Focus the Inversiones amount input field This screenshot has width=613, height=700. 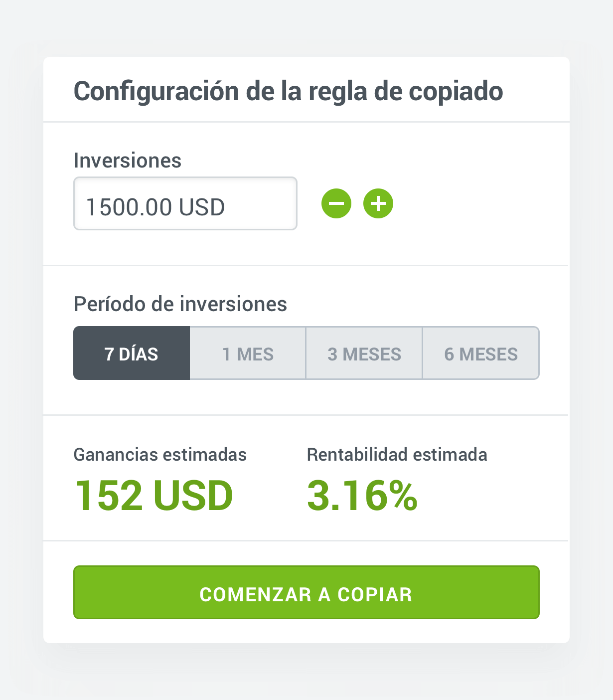pyautogui.click(x=185, y=203)
